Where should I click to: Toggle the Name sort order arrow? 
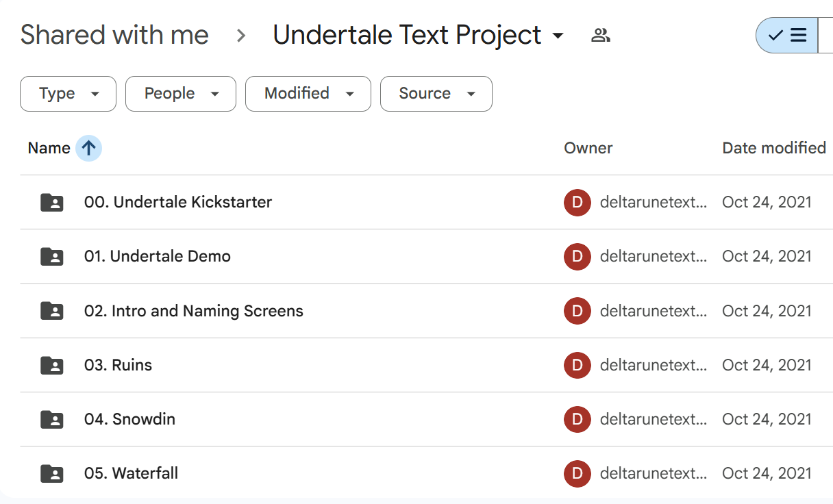coord(88,148)
